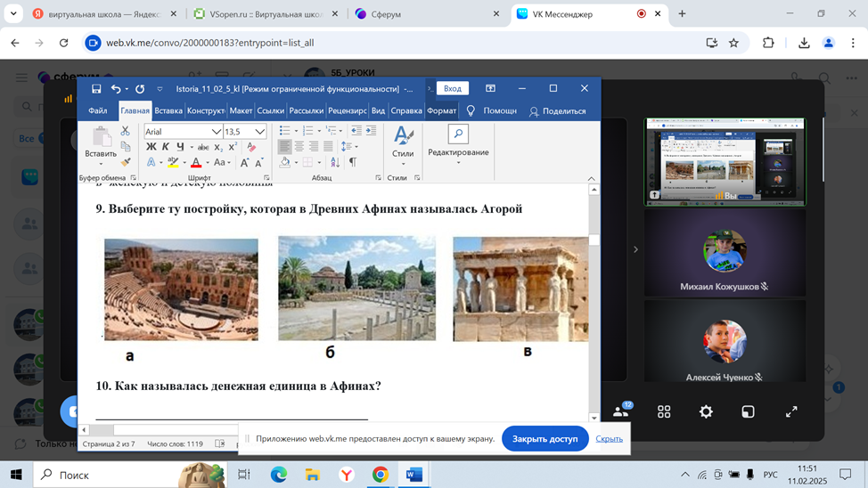
Task: Click the Закрыть доступ button
Action: [545, 439]
